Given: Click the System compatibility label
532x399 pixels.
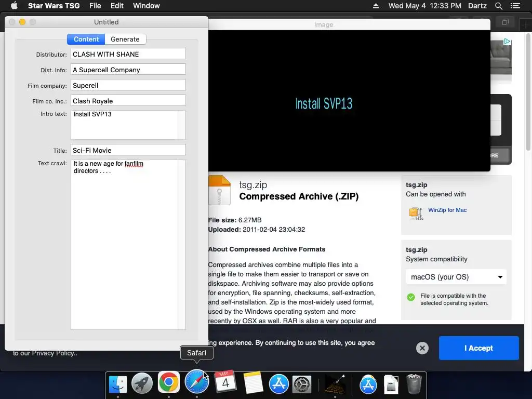Looking at the screenshot, I should 436,259.
